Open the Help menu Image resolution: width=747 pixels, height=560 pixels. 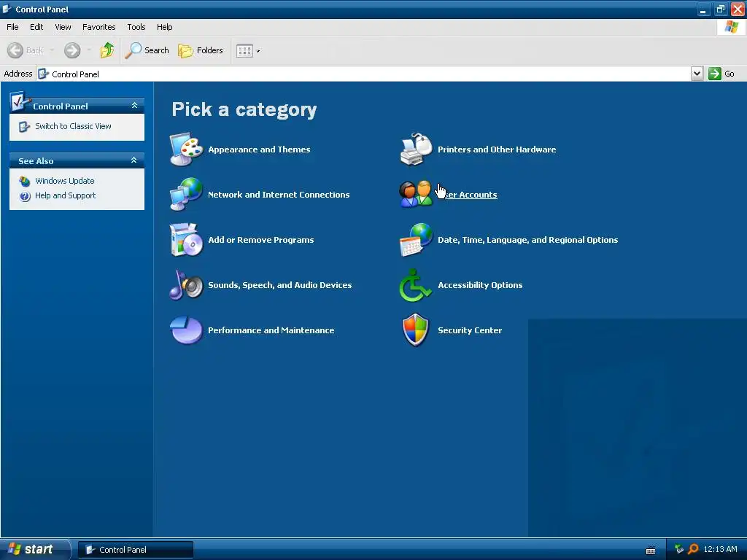(165, 27)
